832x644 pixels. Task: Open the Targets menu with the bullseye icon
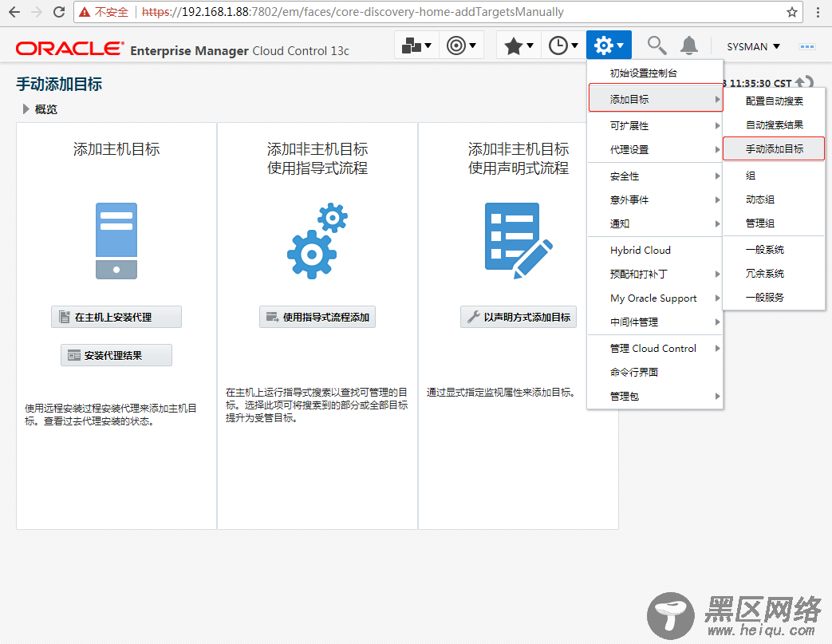tap(461, 45)
